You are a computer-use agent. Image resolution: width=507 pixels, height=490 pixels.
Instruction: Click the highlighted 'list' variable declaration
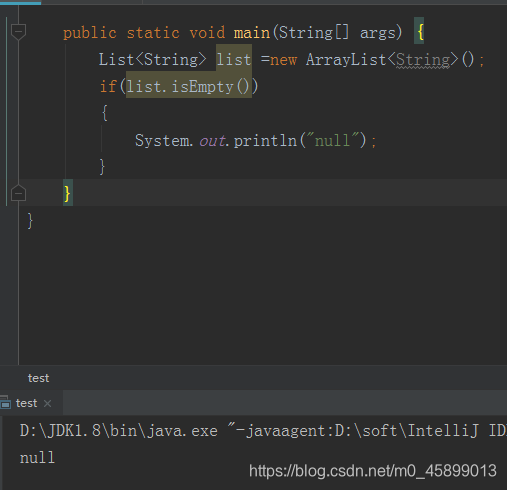point(234,60)
